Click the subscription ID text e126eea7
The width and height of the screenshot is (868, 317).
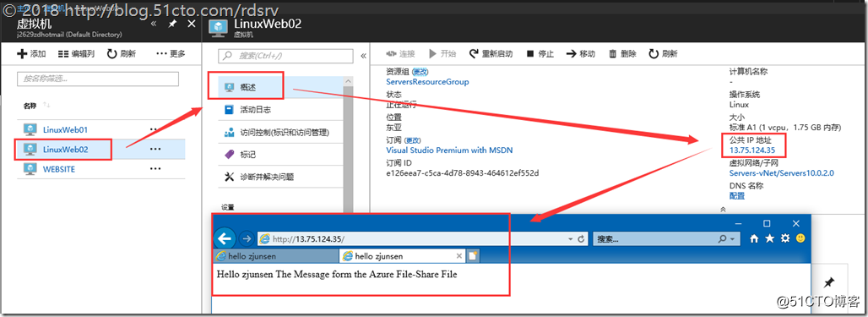pos(462,173)
